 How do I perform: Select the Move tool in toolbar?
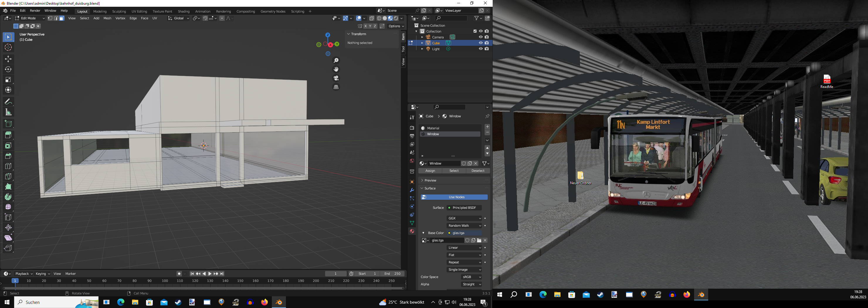coord(8,59)
